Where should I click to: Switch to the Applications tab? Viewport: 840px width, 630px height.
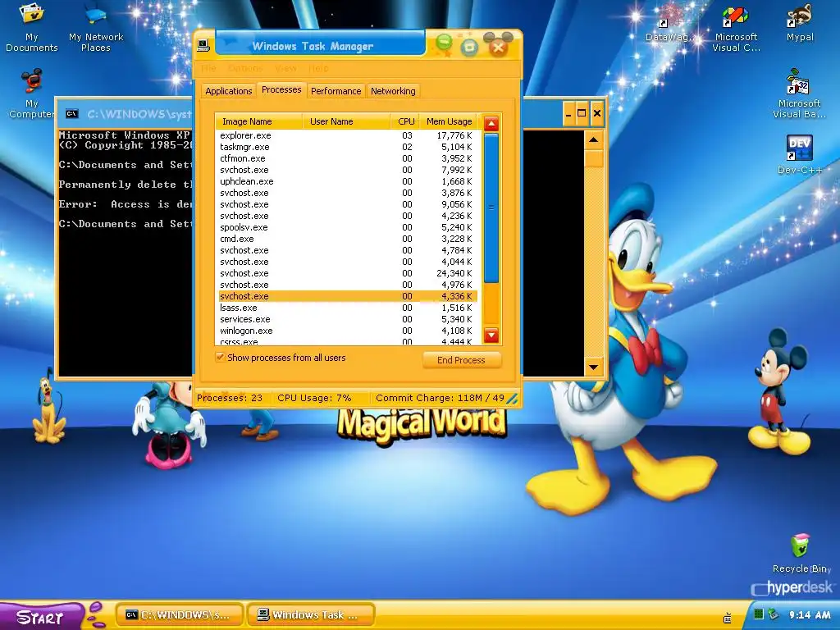228,91
